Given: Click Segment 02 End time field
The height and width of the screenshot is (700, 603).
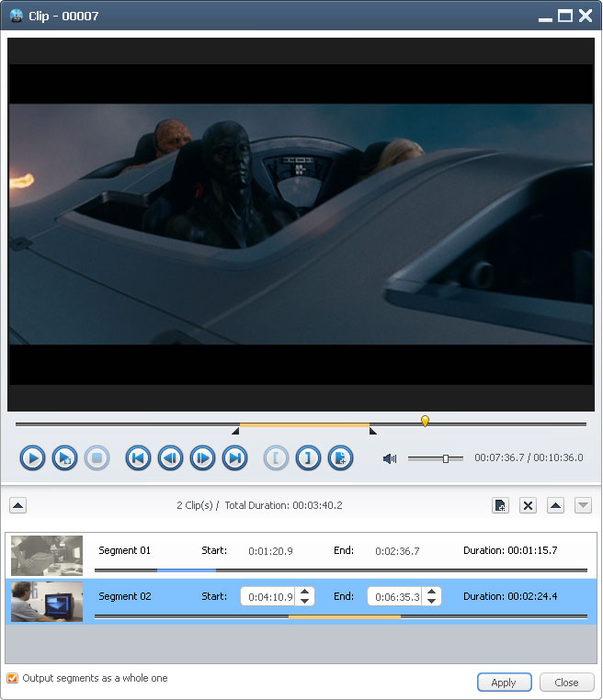Looking at the screenshot, I should tap(395, 596).
